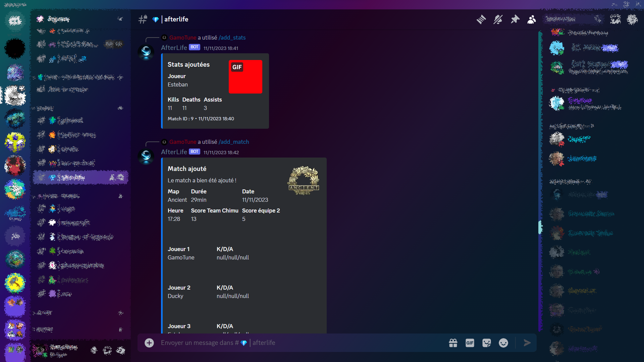Click the /add_match command link
Viewport: 644px width, 362px height.
pos(234,142)
